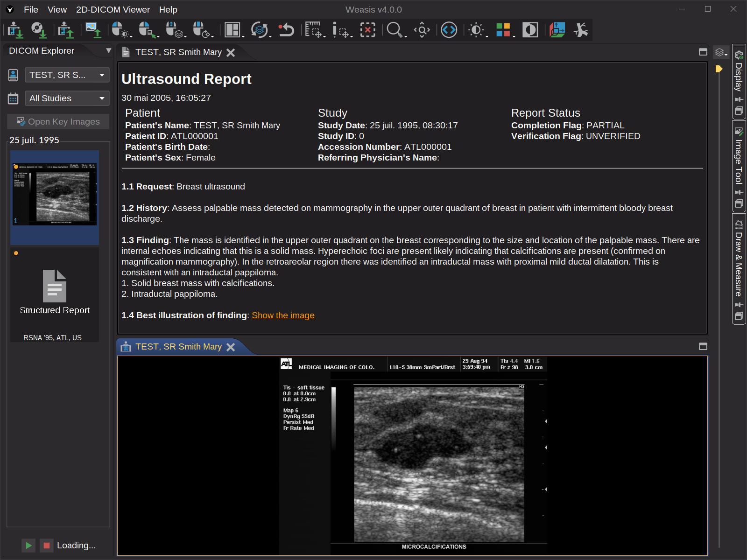Click the reset display icon
This screenshot has width=747, height=560.
coord(285,30)
